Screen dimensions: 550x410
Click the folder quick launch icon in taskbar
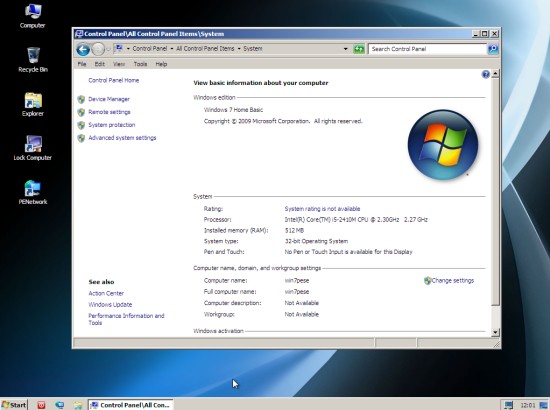78,405
